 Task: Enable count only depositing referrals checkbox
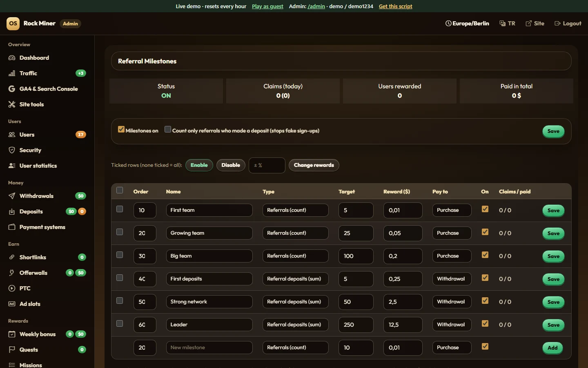coord(168,129)
